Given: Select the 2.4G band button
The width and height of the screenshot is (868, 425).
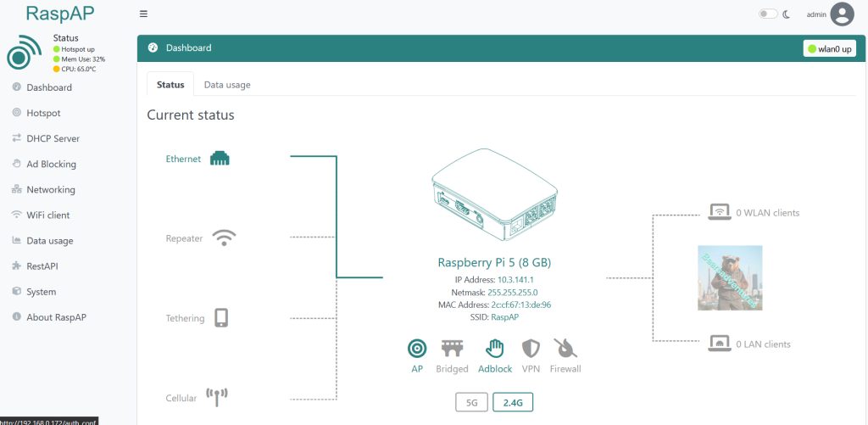Looking at the screenshot, I should coord(513,403).
